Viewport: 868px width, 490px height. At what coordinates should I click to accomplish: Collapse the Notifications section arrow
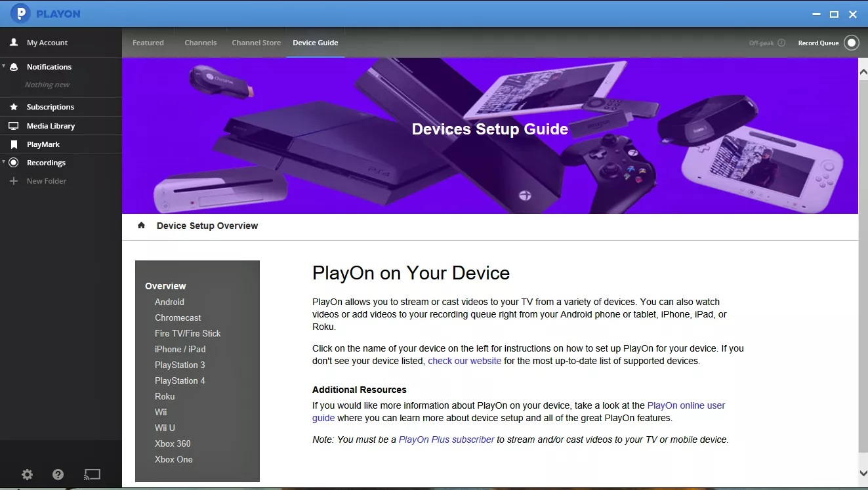coord(4,66)
